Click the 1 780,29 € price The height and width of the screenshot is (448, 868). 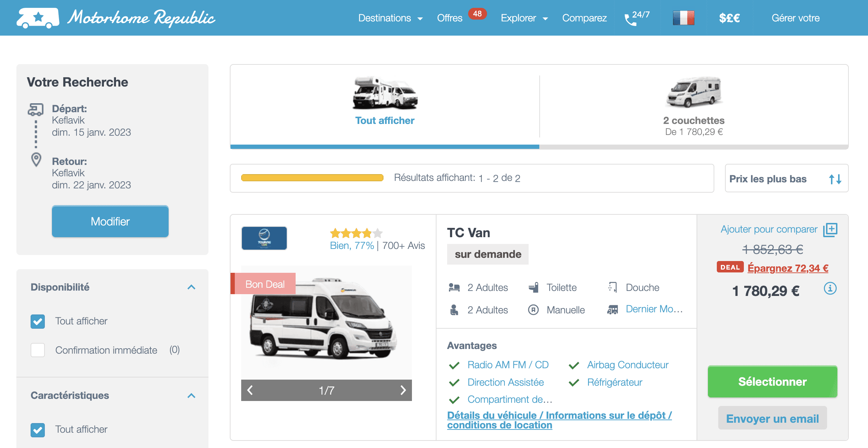click(x=766, y=291)
